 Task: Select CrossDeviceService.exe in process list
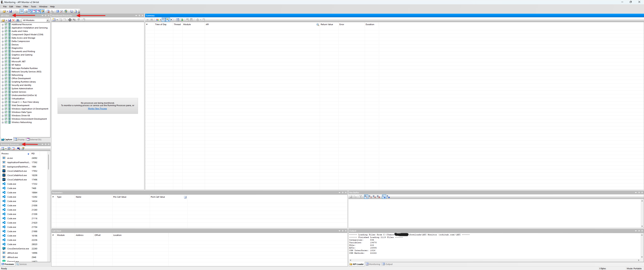pyautogui.click(x=18, y=249)
